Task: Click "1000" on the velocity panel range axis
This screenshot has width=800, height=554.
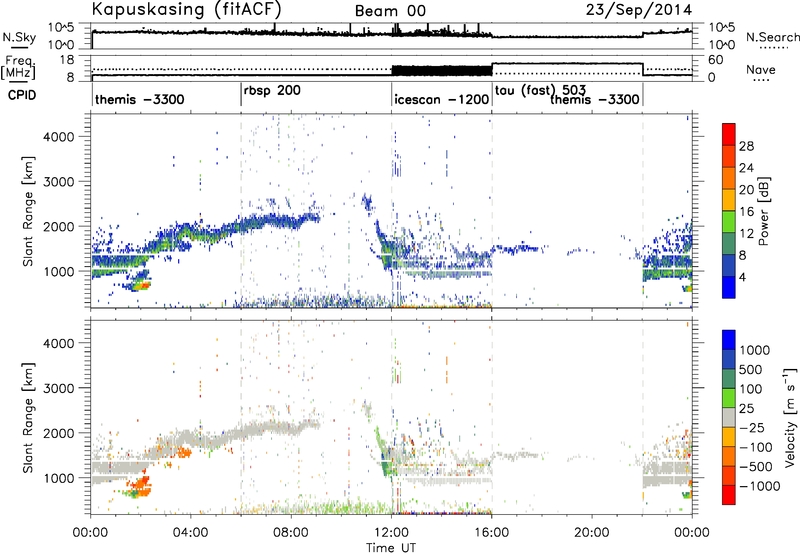Action: [x=58, y=478]
